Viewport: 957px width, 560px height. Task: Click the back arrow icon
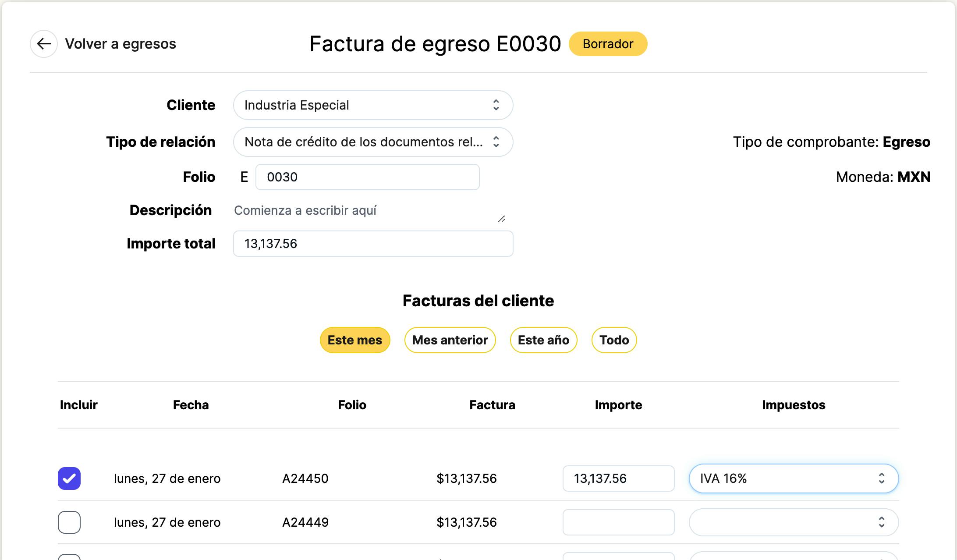pos(43,44)
